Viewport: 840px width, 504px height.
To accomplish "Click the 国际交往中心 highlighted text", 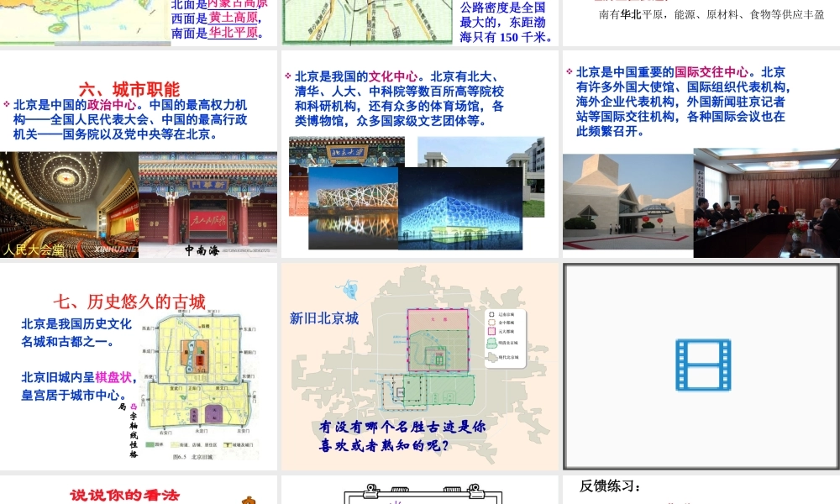I will 711,72.
